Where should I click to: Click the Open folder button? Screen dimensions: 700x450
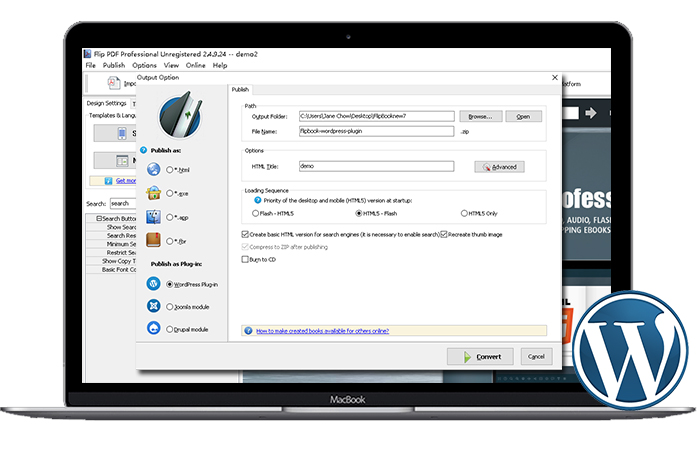point(524,117)
